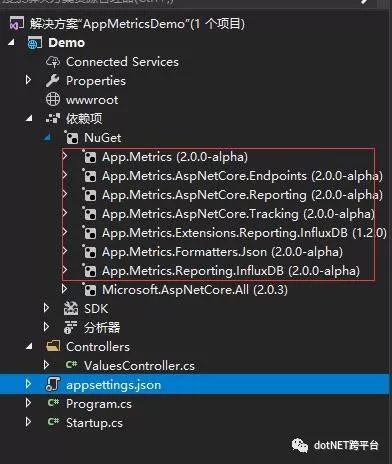Click the solution AppMetricsDemo icon

[x=16, y=24]
